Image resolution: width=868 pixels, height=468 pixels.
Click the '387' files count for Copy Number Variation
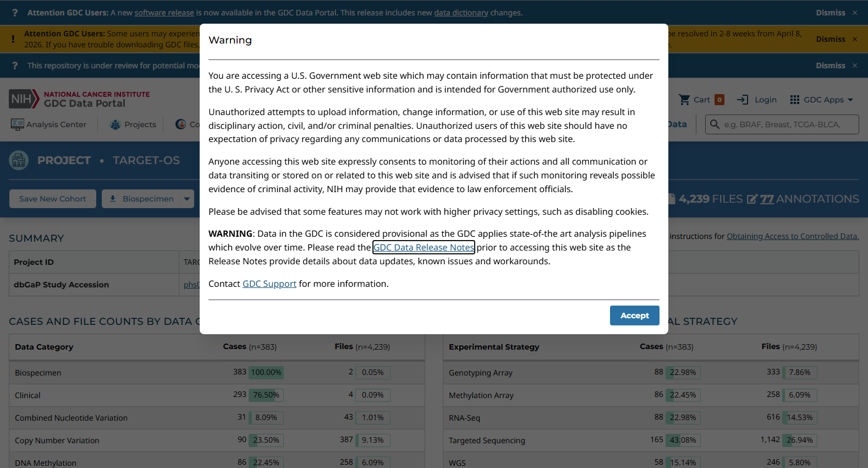point(347,440)
